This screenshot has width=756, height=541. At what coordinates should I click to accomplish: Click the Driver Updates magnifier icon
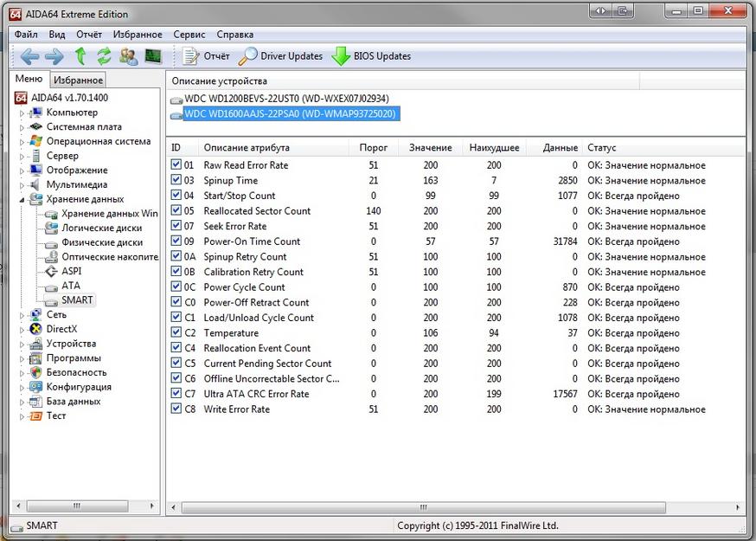pos(247,56)
